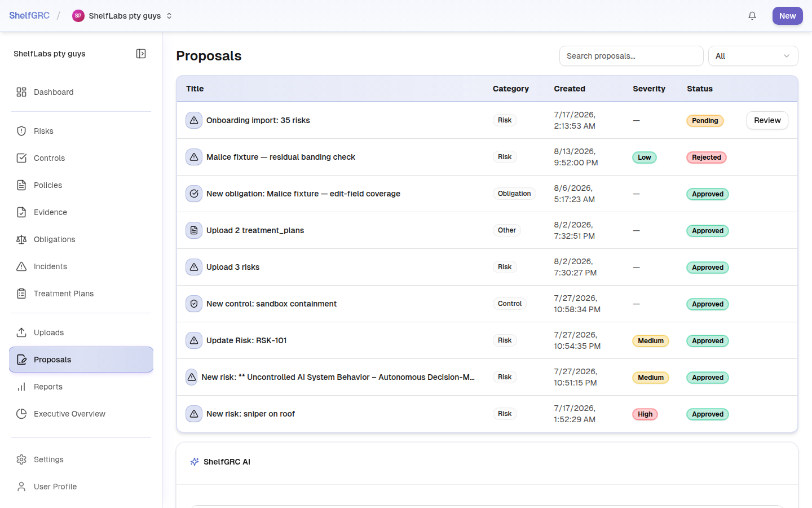Click the Incidents warning triangle icon
The image size is (812, 508).
coord(21,266)
